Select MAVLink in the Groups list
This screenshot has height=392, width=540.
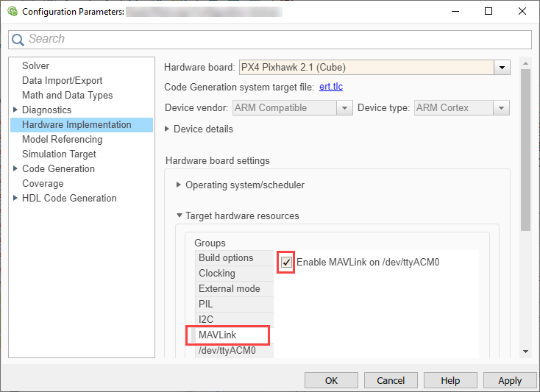(x=216, y=335)
